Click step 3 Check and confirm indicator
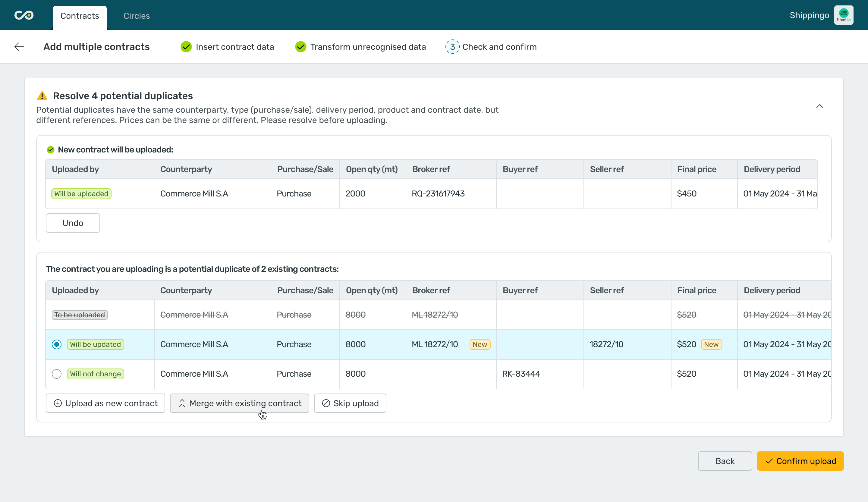 pos(452,47)
